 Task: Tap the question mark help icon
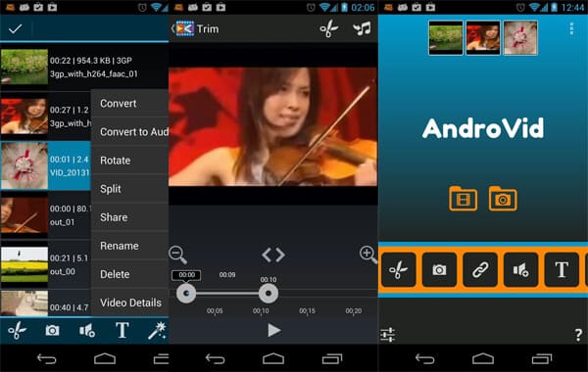578,335
